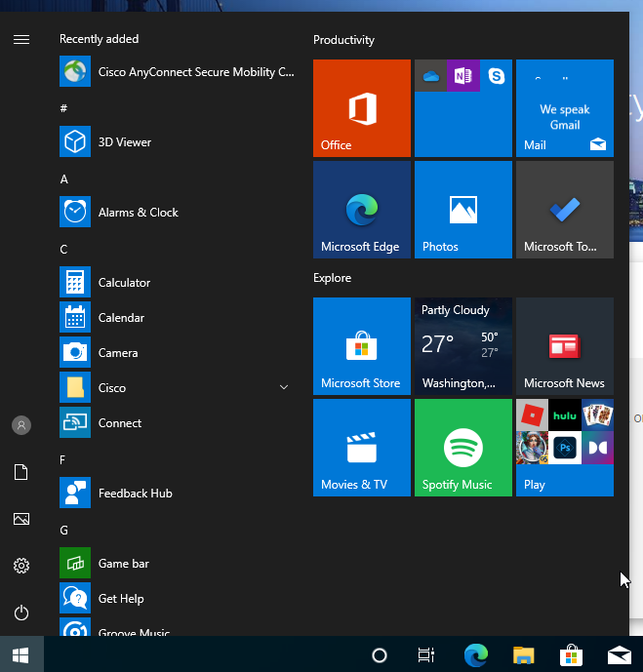Open the Mail tile

click(565, 108)
